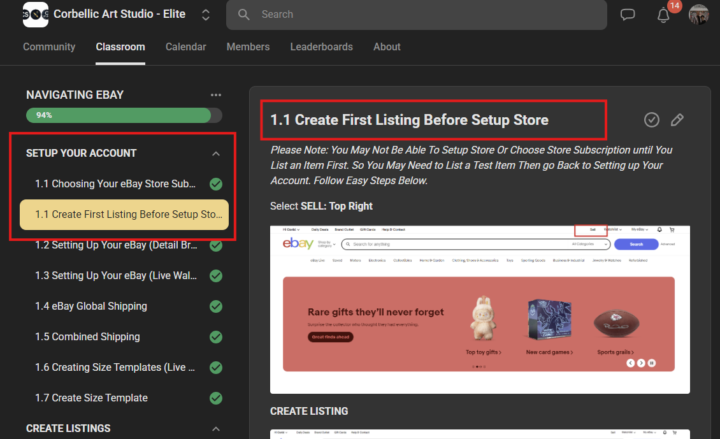Select lesson 1.1 Create First Listing Before Setup

124,214
